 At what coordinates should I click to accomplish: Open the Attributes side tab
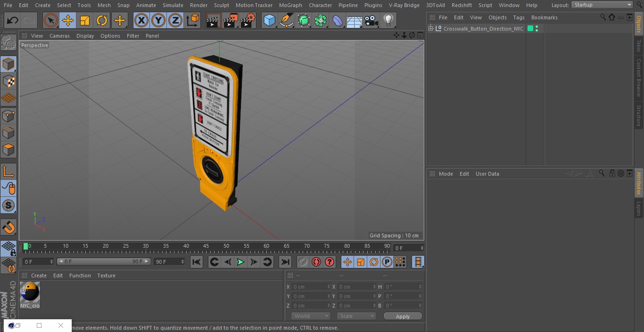639,183
